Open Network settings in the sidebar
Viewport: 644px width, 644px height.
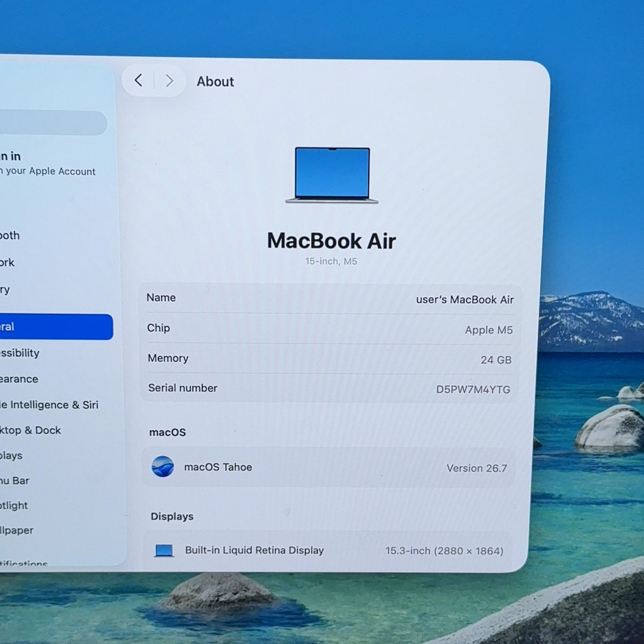(x=8, y=262)
